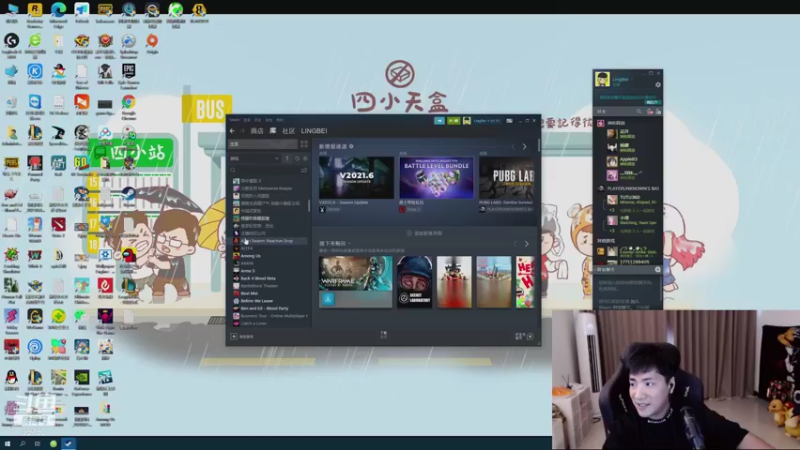Viewport: 800px width, 450px height.
Task: Select Alien Swarm: Reactive Drop in game list
Action: [269, 241]
